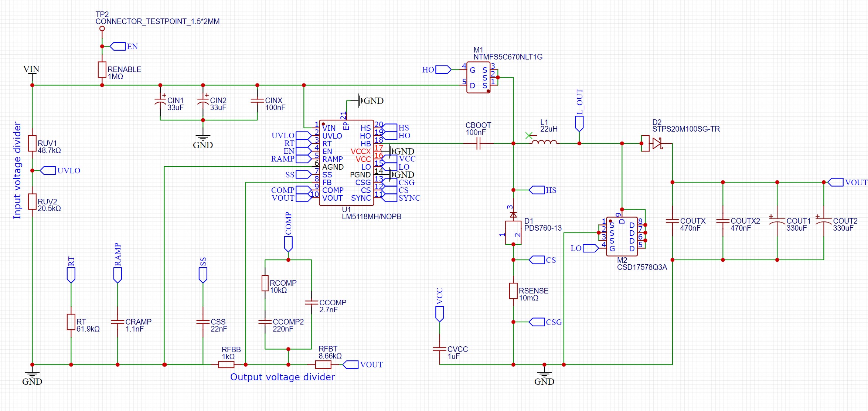
Task: Select the RFBB 1kΩ resistor symbol
Action: tap(226, 365)
